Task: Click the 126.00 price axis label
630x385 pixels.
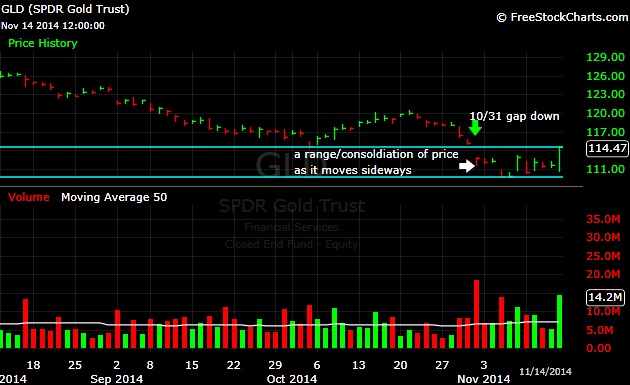Action: (605, 76)
